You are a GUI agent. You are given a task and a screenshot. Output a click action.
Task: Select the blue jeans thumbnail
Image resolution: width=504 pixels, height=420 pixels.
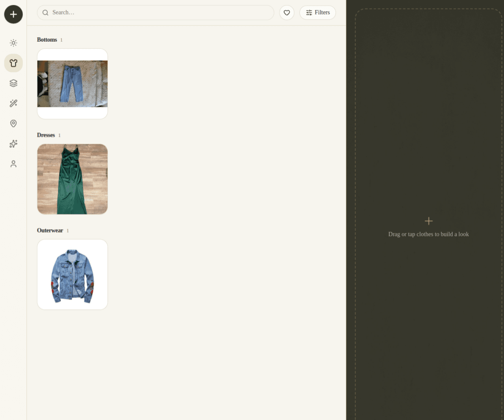pyautogui.click(x=72, y=84)
